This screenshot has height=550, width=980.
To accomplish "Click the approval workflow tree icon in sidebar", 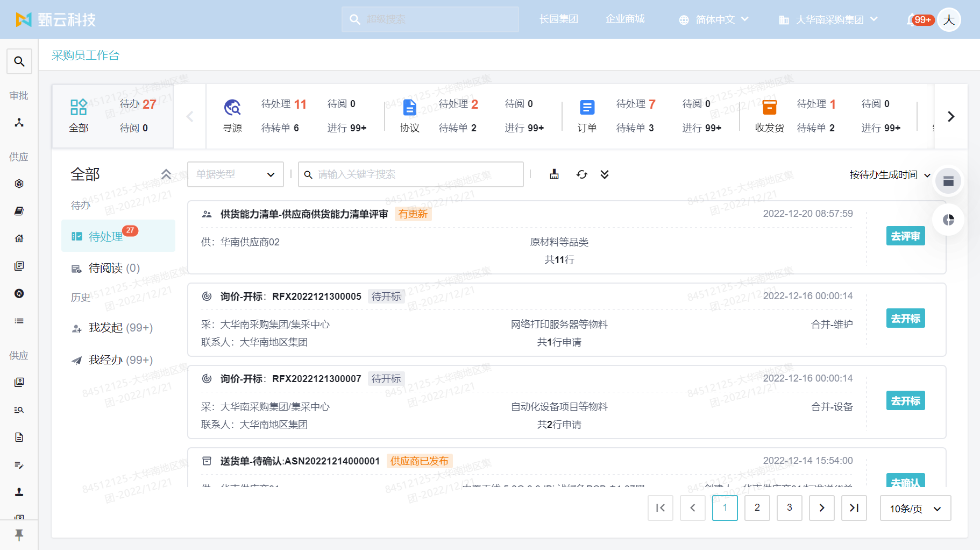I will click(19, 123).
